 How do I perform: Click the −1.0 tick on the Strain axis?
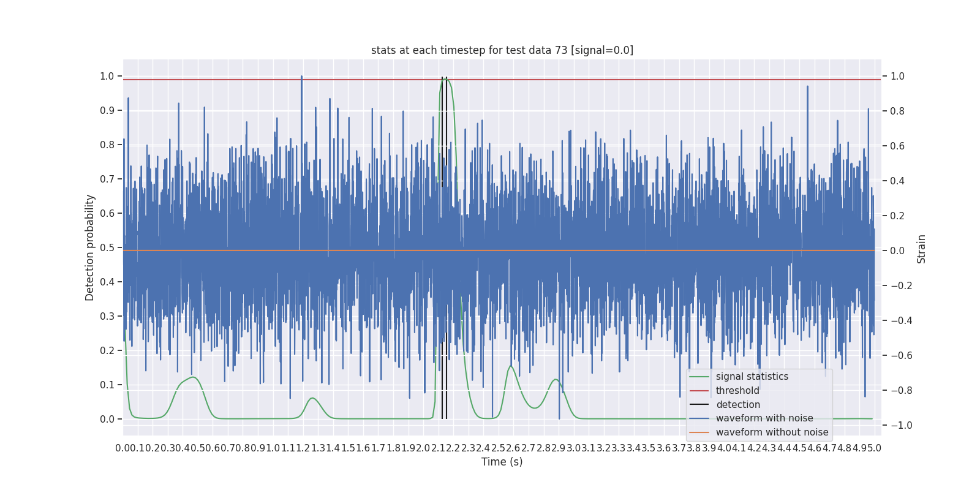pos(901,426)
